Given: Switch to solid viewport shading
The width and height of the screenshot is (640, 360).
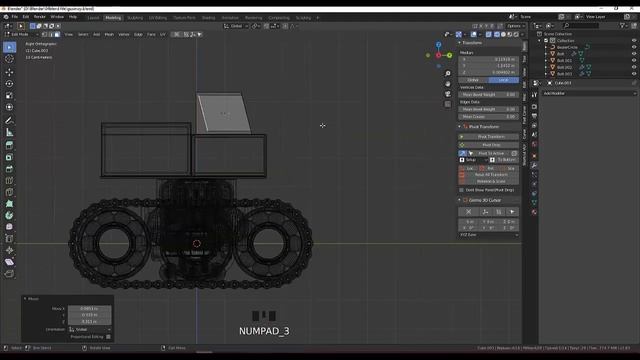Looking at the screenshot, I should pos(503,35).
